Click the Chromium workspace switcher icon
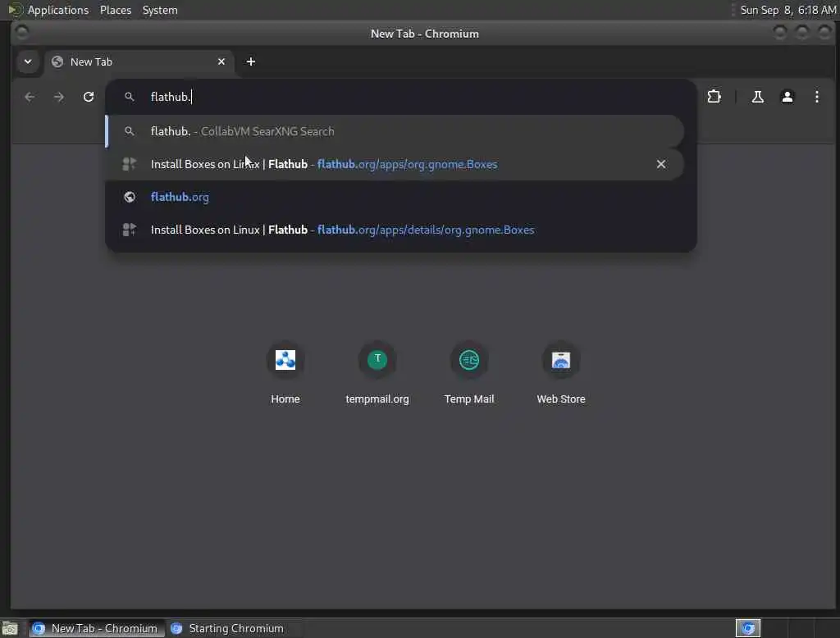Image resolution: width=840 pixels, height=638 pixels. pos(748,628)
